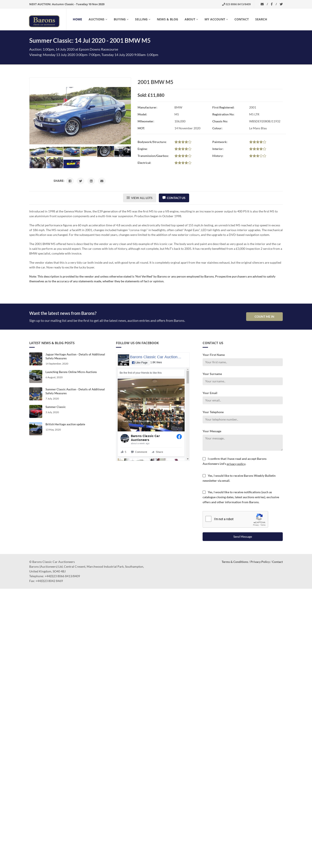Screen dimensions: 312x868
Task: Expand the Buying dropdown menu
Action: pyautogui.click(x=121, y=19)
